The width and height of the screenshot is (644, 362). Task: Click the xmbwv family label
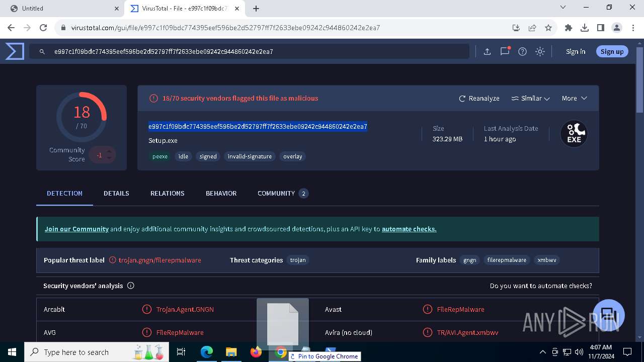[547, 260]
